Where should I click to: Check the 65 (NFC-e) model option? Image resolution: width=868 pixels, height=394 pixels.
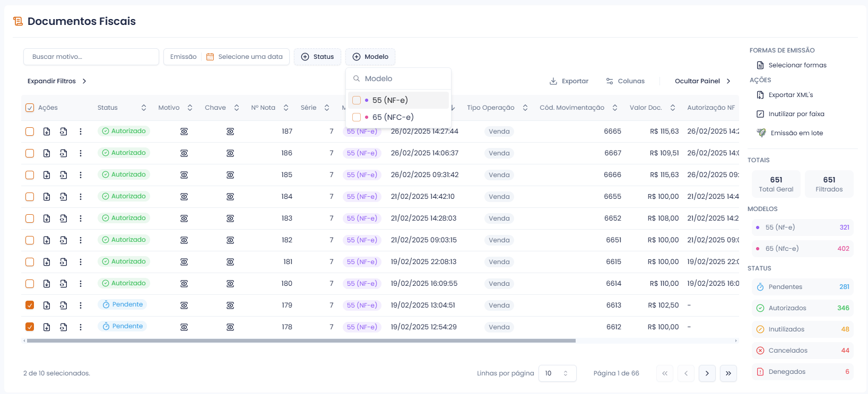pos(357,117)
